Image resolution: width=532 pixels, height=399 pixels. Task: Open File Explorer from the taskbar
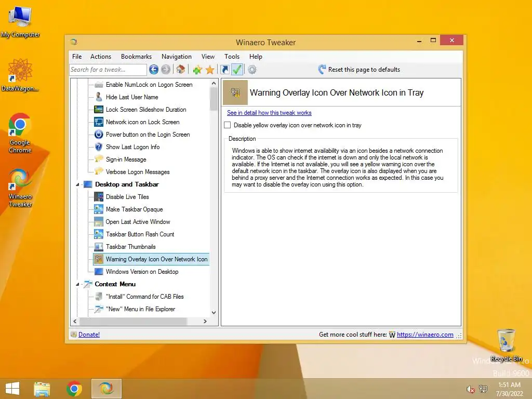coord(42,389)
